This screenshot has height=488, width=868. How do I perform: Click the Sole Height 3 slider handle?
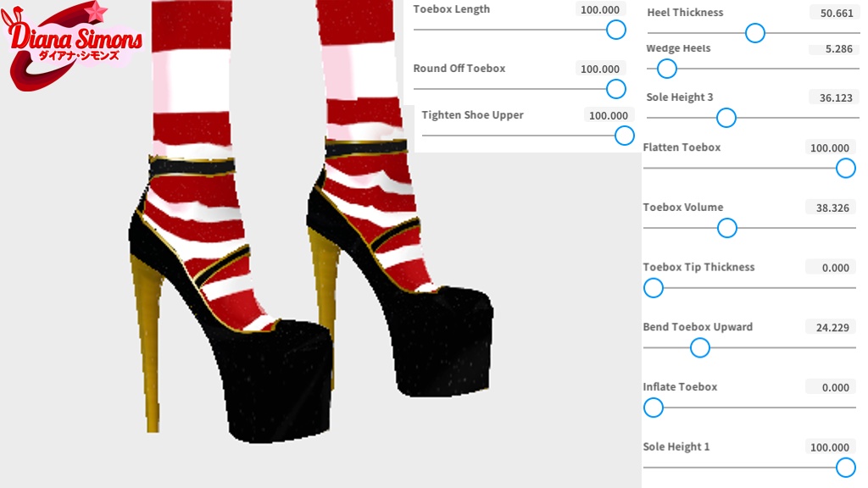click(x=726, y=117)
